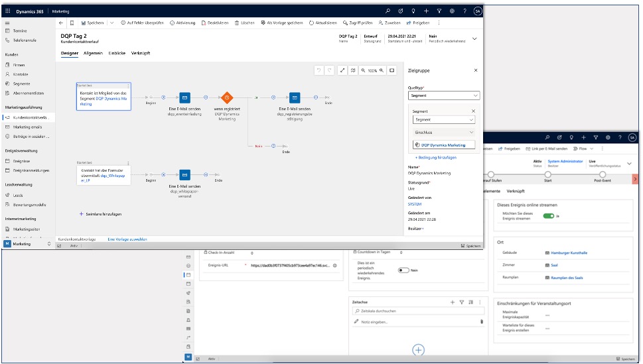Open settings gear in top bar
643x364 pixels.
point(451,11)
